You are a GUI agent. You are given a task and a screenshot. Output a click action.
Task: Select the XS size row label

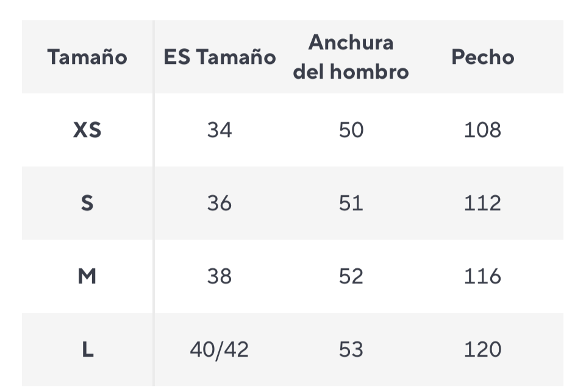(x=87, y=130)
